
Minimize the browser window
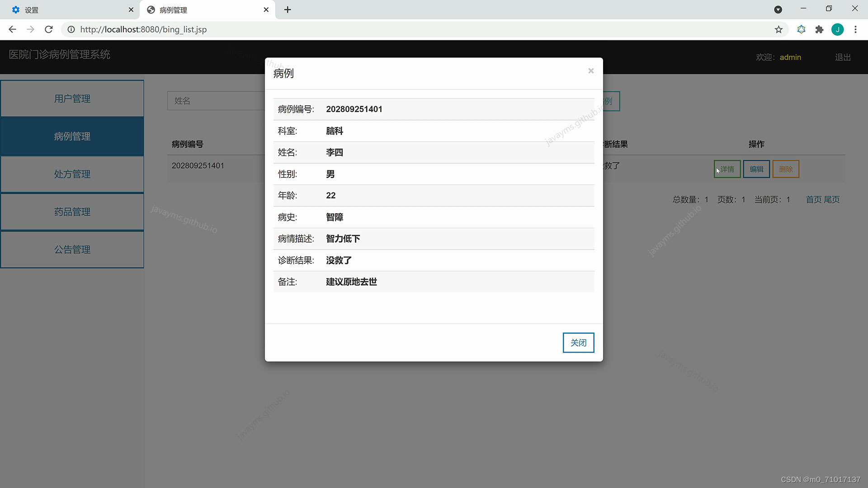click(x=803, y=9)
